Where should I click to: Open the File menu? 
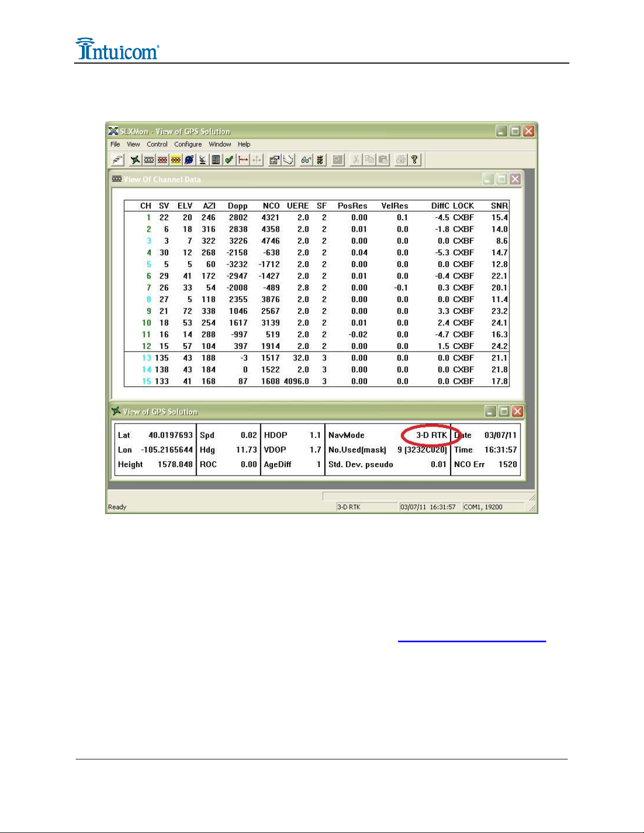(115, 145)
